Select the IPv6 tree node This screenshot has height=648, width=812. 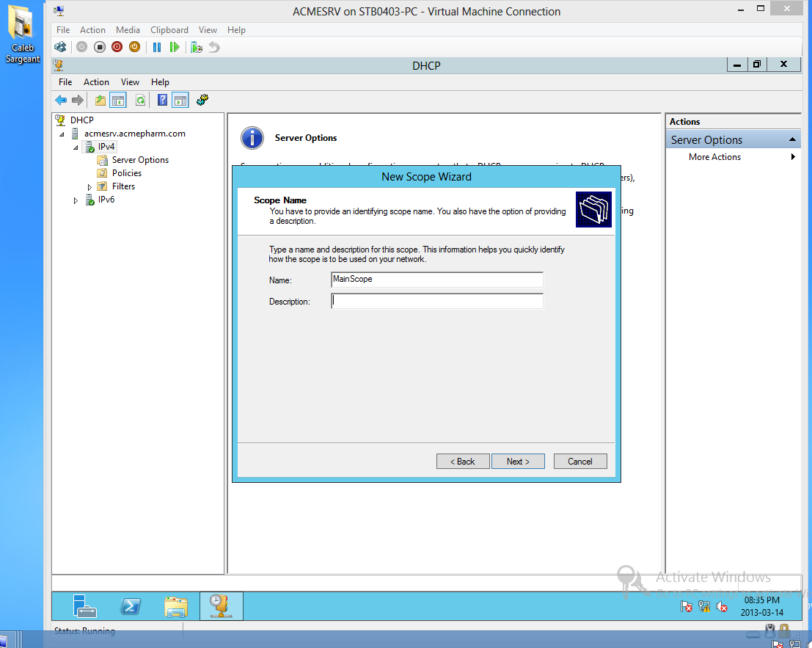(x=106, y=200)
